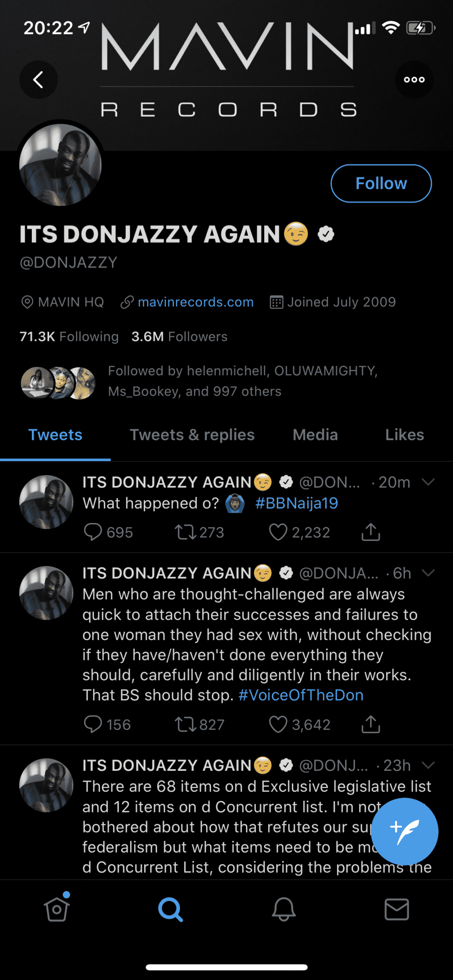Open the Search tab in bottom bar
The image size is (453, 980).
170,909
